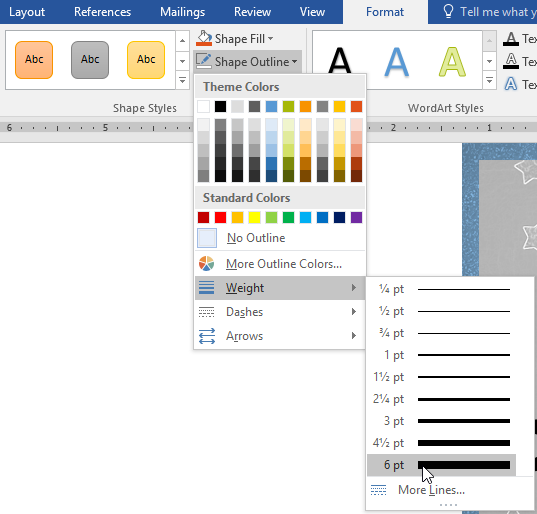Open the Dashes submenu
The image size is (537, 514).
(279, 312)
